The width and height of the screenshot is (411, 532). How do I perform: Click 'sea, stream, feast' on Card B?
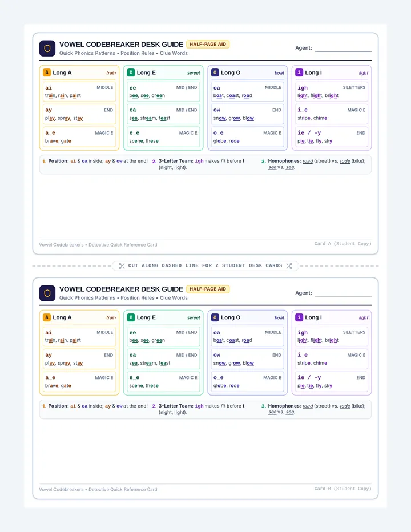(150, 363)
